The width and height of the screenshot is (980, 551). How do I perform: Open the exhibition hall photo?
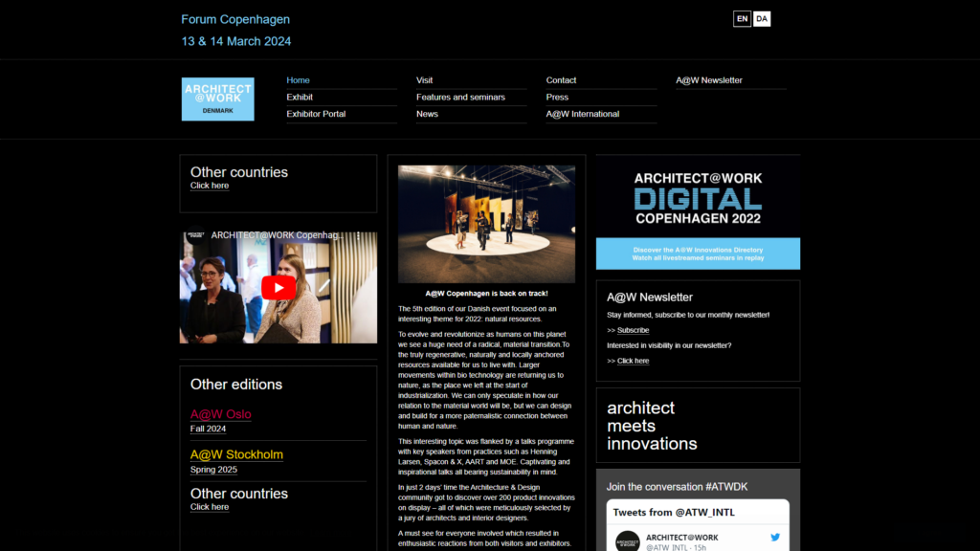(x=486, y=224)
